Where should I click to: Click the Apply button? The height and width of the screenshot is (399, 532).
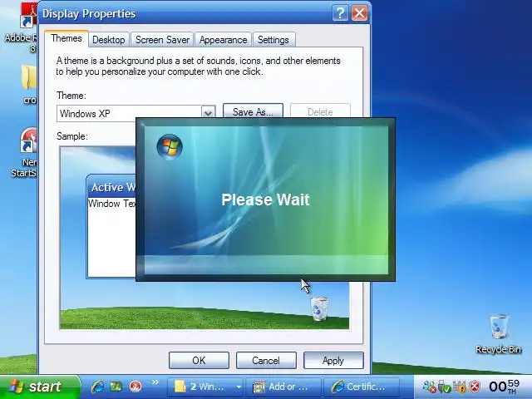tap(333, 360)
